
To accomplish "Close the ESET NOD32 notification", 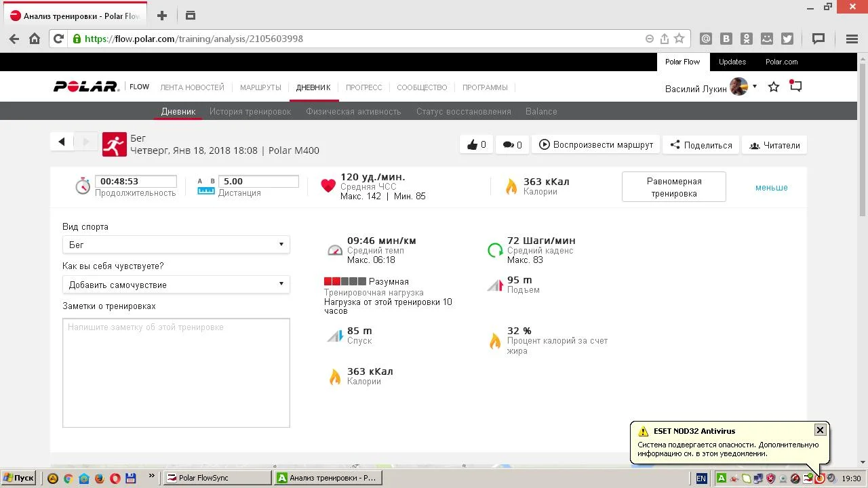I will coord(820,430).
